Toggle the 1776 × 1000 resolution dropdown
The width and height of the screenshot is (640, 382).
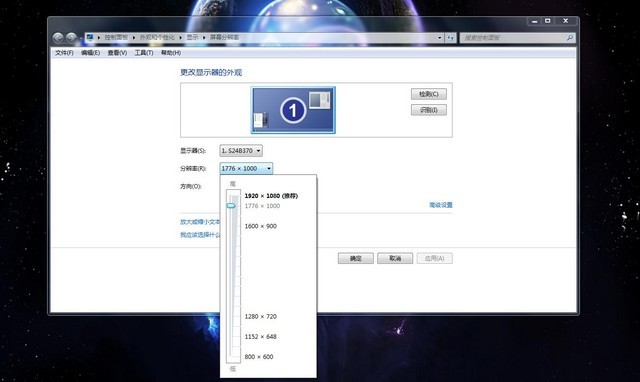[246, 168]
